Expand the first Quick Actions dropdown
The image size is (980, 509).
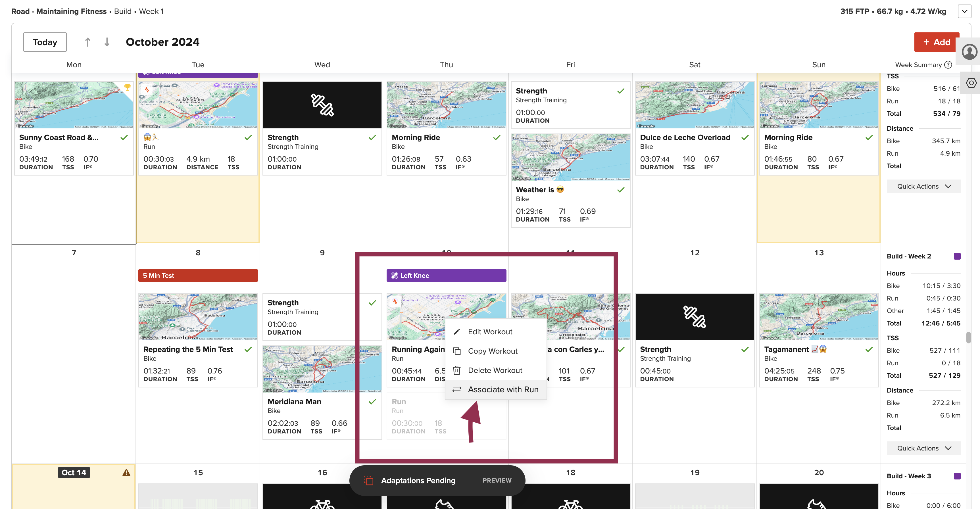pos(923,186)
